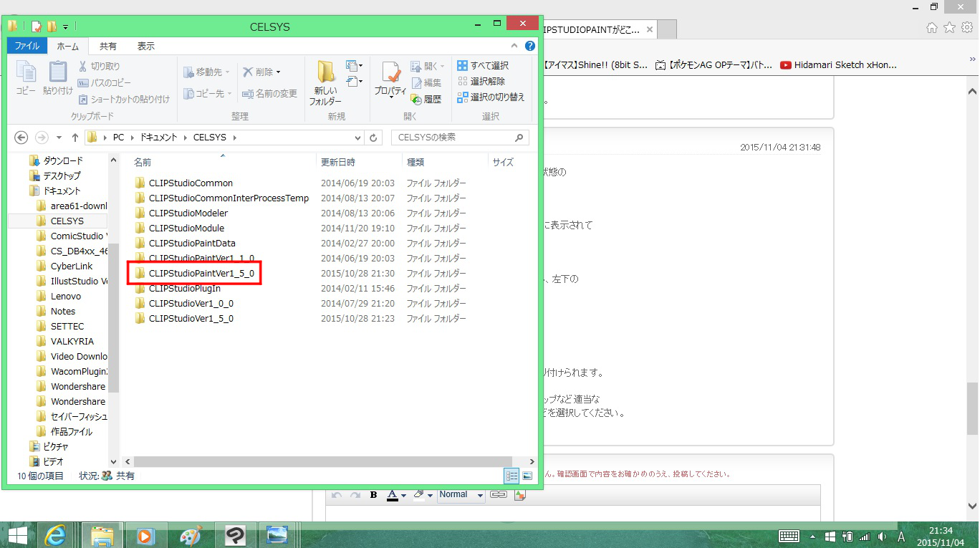Switch to Share (共有) ribbon tab
Image resolution: width=980 pixels, height=548 pixels.
(108, 46)
